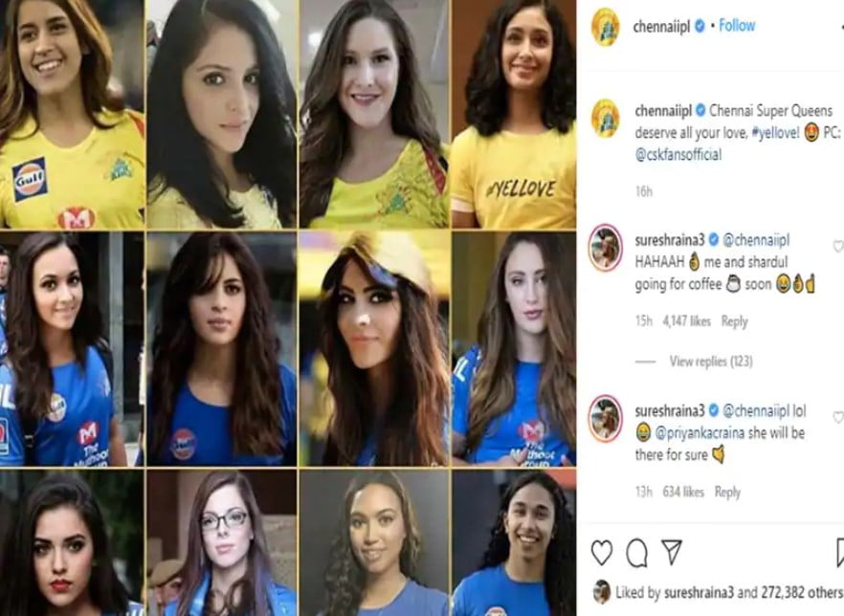This screenshot has width=844, height=616.
Task: Share post with paper plane icon
Action: pyautogui.click(x=672, y=552)
